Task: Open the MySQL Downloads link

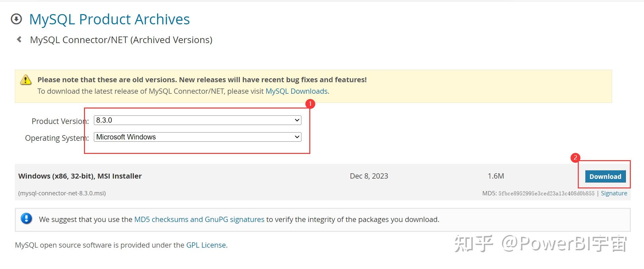Action: tap(296, 91)
